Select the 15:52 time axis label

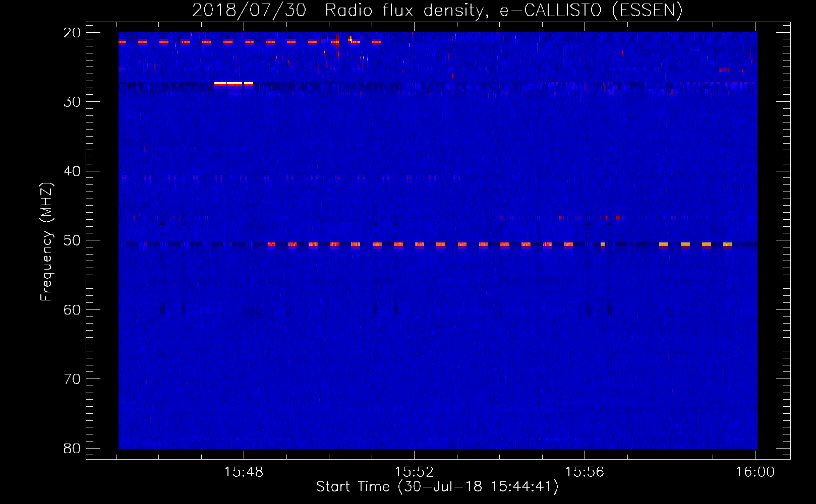[x=414, y=472]
